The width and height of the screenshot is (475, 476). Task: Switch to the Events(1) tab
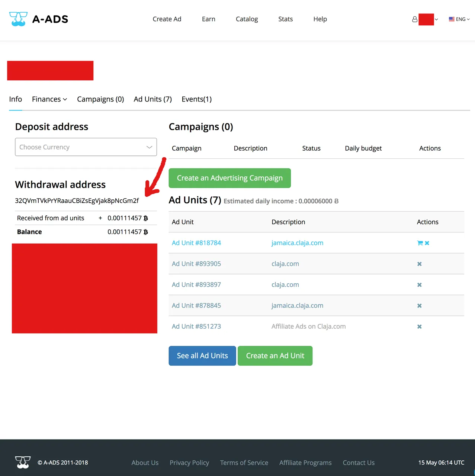(197, 99)
